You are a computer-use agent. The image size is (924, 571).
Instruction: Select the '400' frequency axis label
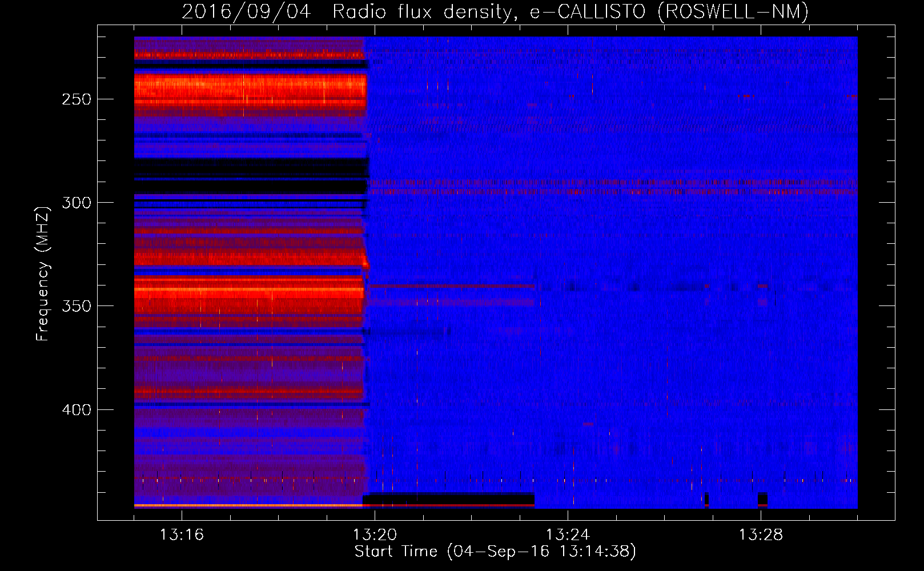coord(77,410)
